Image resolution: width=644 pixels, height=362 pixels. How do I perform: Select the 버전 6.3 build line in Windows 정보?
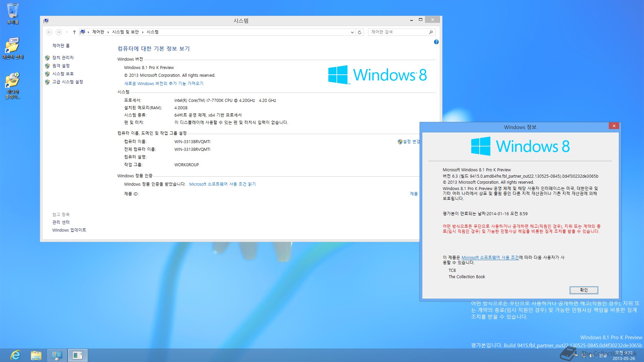pos(520,176)
